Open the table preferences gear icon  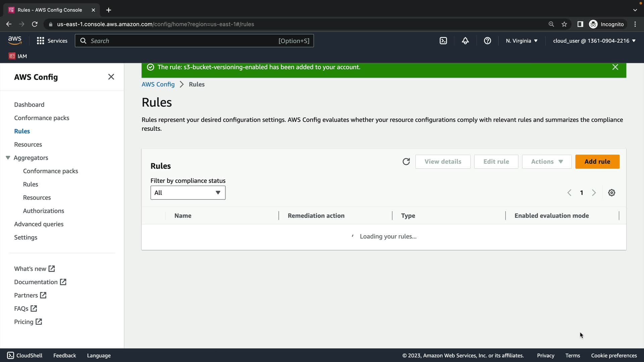(x=611, y=193)
